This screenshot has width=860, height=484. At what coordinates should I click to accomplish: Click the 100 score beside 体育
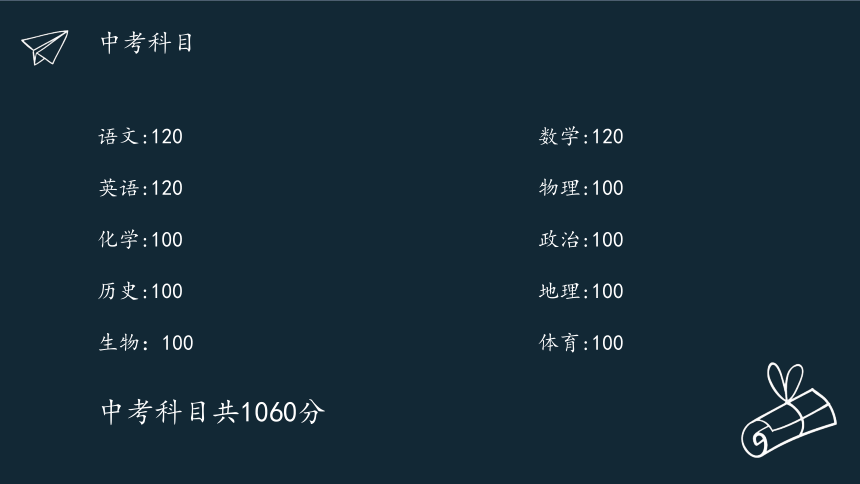tap(608, 343)
